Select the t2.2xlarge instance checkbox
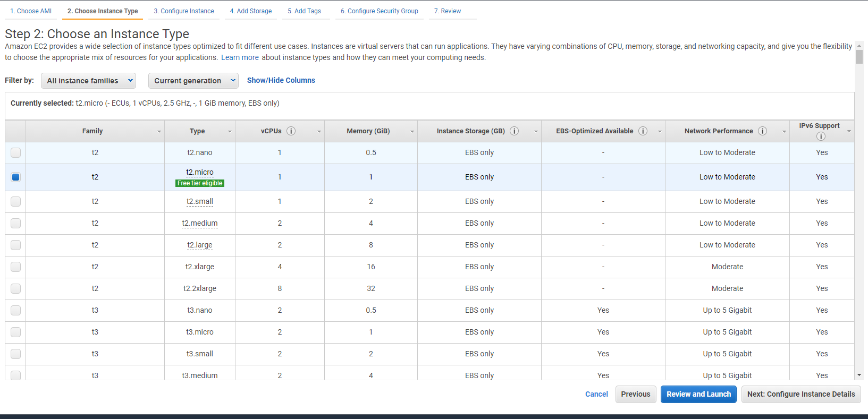The width and height of the screenshot is (868, 419). tap(16, 289)
